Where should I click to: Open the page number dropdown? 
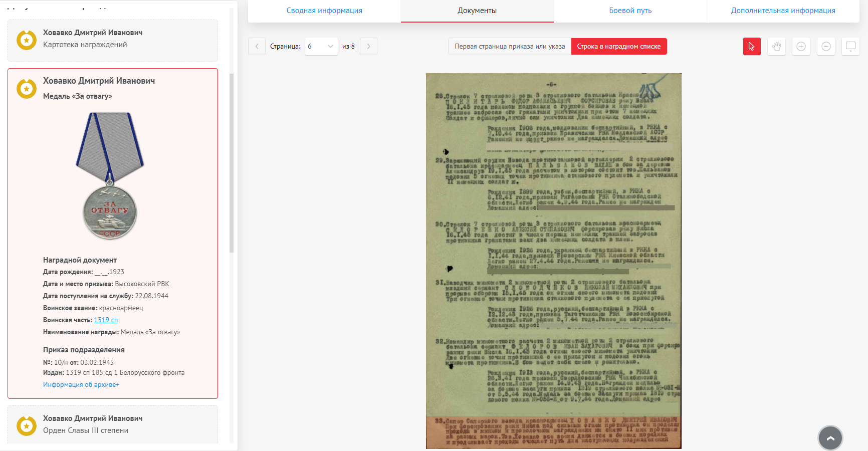tap(321, 47)
